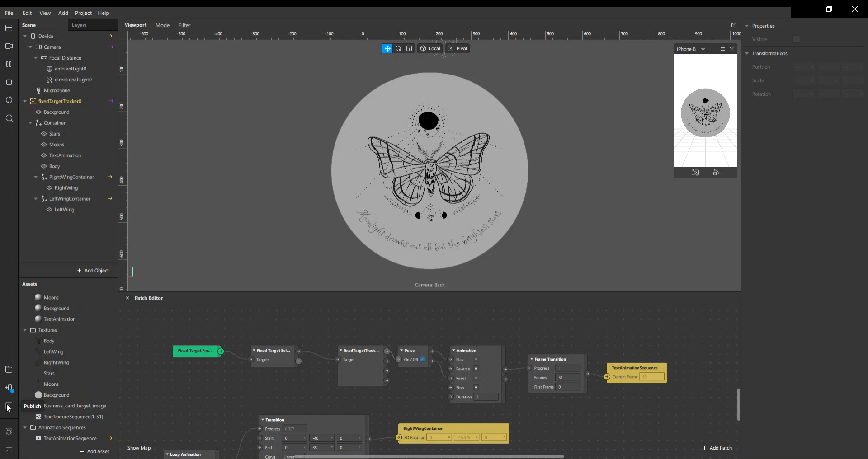Toggle the Animation Stop input
Image resolution: width=868 pixels, height=459 pixels.
[476, 388]
